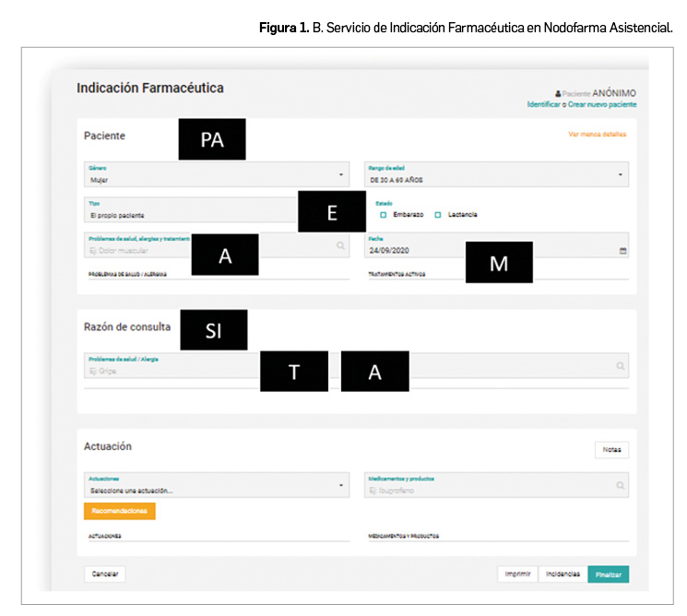This screenshot has height=616, width=687.
Task: Click the patient user icon beside ANÓNIMO
Action: 558,94
